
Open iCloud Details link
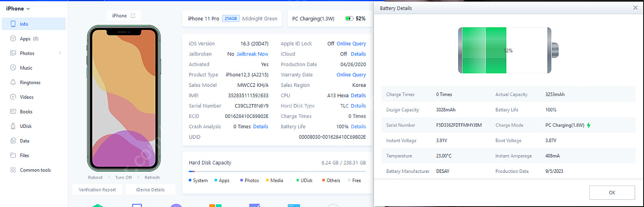(x=358, y=54)
